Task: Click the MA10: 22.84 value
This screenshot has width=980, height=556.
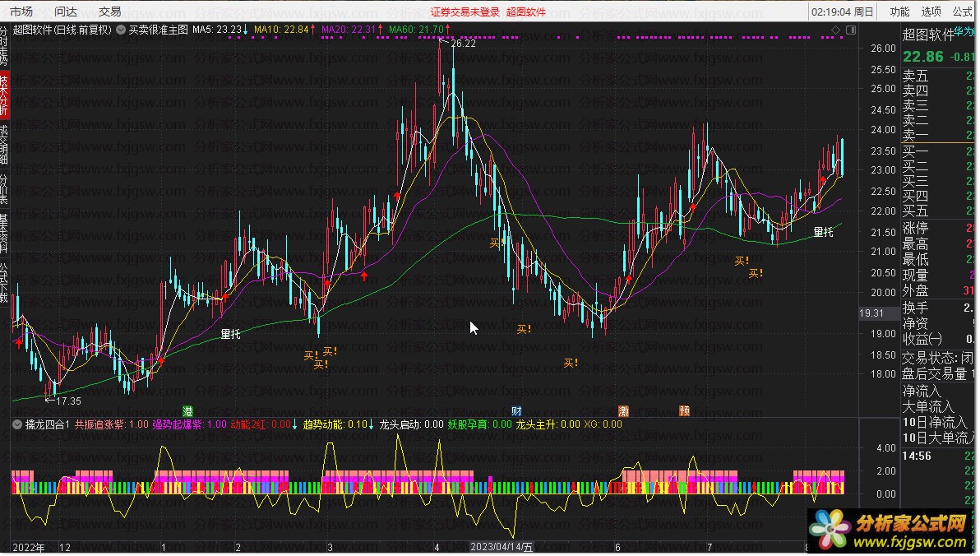Action: click(284, 30)
